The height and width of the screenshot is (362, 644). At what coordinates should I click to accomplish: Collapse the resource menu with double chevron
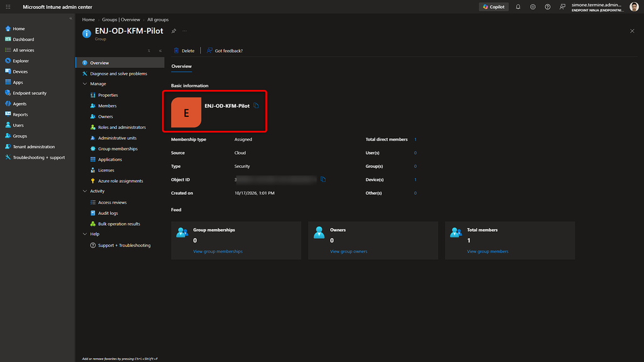coord(160,51)
